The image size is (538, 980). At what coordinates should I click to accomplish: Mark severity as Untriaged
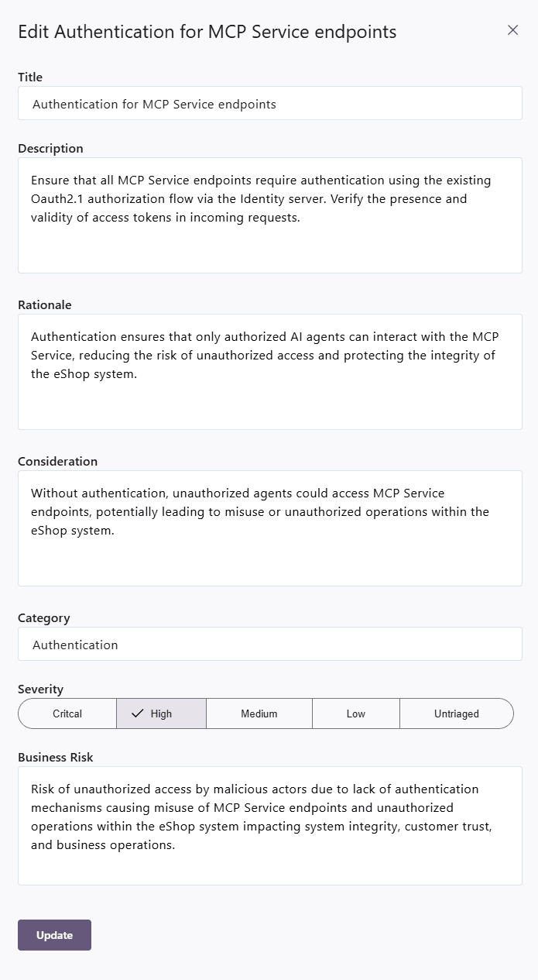pos(456,714)
